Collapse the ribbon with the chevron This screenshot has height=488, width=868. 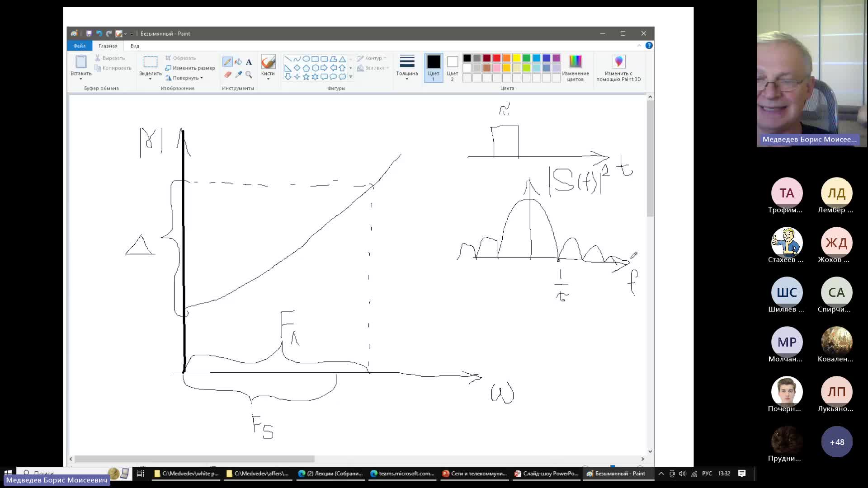pos(639,46)
